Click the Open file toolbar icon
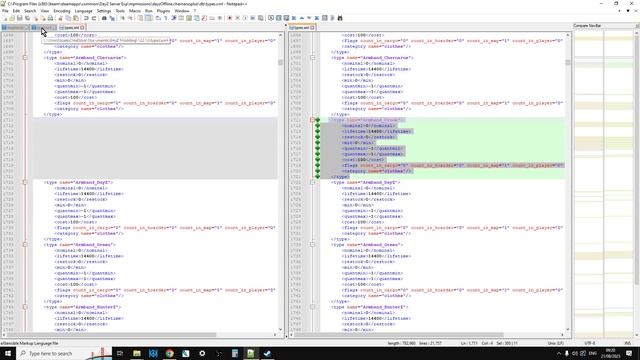This screenshot has height=360, width=640. [12, 18]
